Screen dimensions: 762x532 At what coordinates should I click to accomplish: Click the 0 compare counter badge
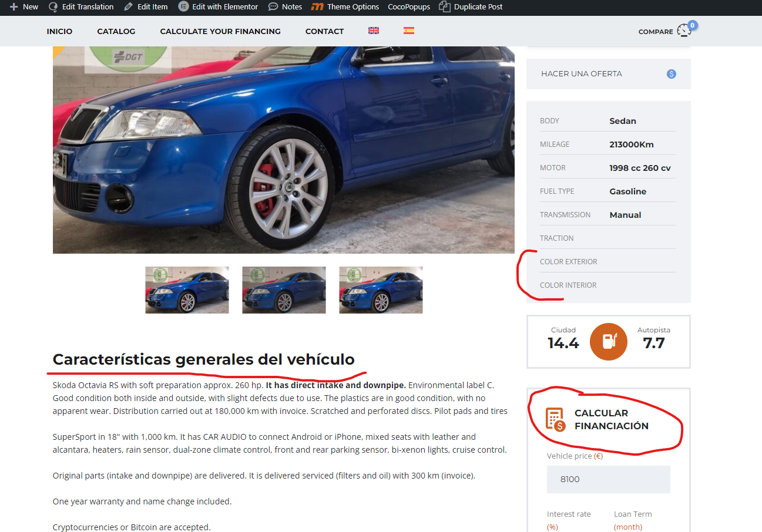pyautogui.click(x=693, y=25)
